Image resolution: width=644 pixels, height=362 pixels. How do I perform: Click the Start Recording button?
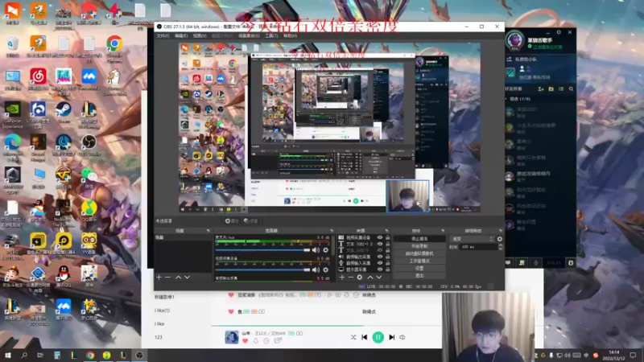tap(419, 246)
